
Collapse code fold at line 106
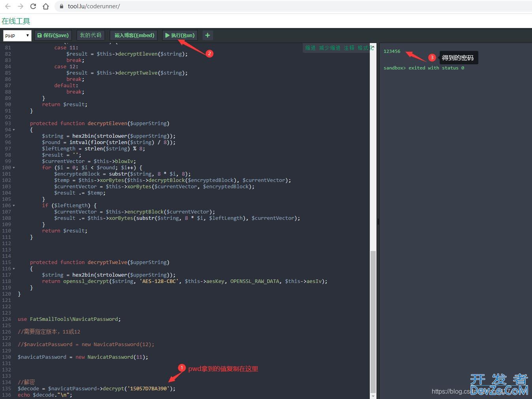tap(14, 206)
